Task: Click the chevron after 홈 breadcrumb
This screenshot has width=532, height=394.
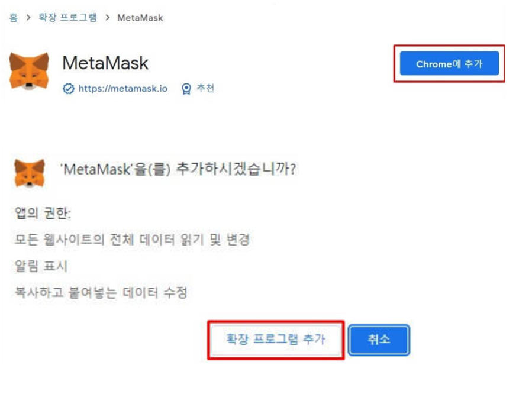Action: click(x=28, y=17)
